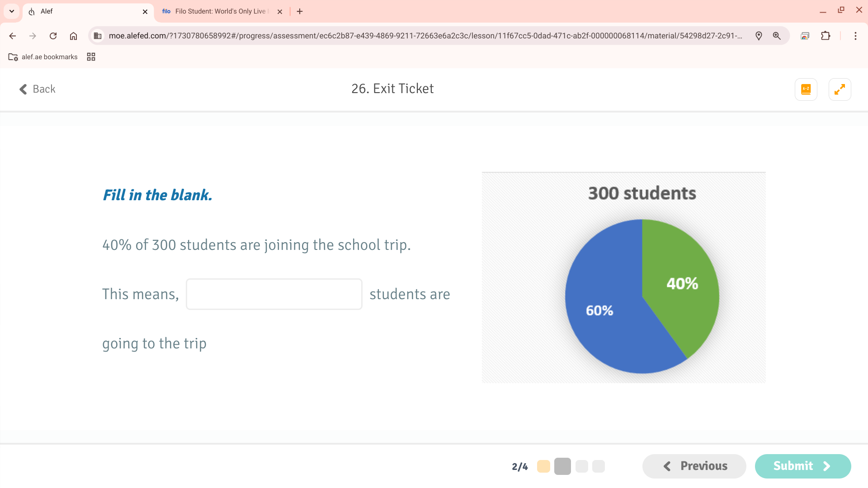Click the Submit button
The height and width of the screenshot is (488, 868).
802,466
